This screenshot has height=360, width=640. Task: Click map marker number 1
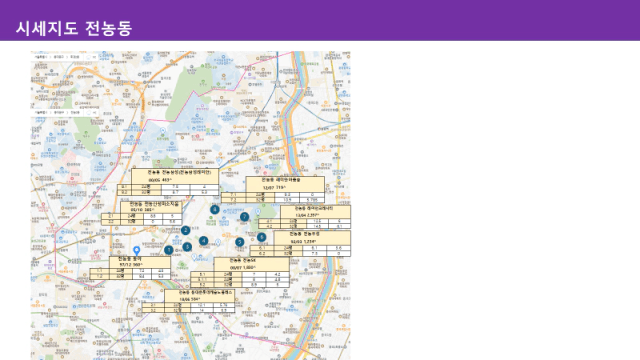click(169, 250)
